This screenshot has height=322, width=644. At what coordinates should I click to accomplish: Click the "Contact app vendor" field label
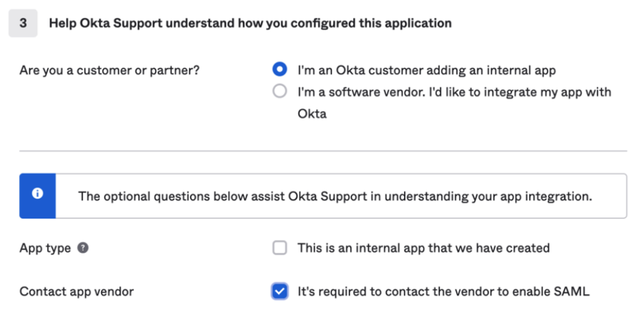[x=76, y=292]
